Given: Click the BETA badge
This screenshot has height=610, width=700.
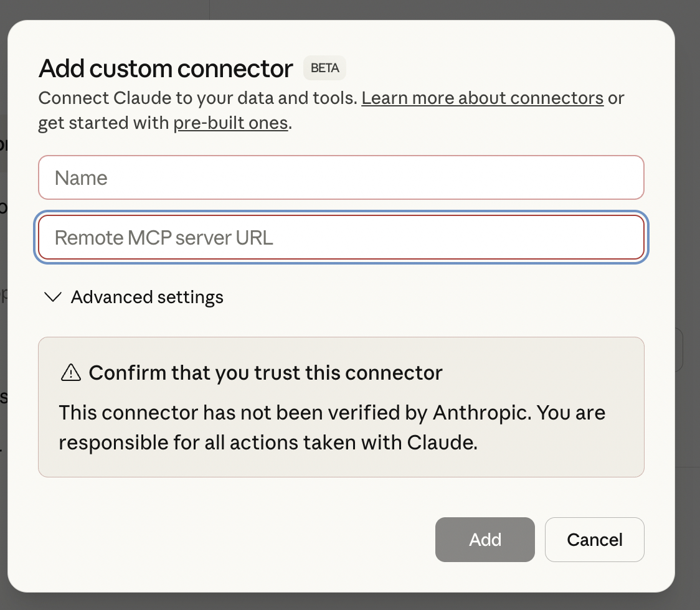Looking at the screenshot, I should click(324, 68).
